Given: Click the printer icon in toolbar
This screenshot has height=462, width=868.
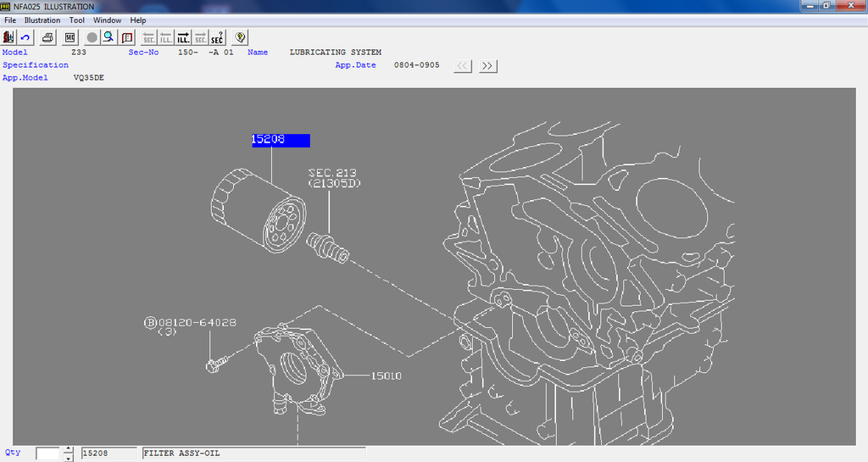Looking at the screenshot, I should click(48, 37).
